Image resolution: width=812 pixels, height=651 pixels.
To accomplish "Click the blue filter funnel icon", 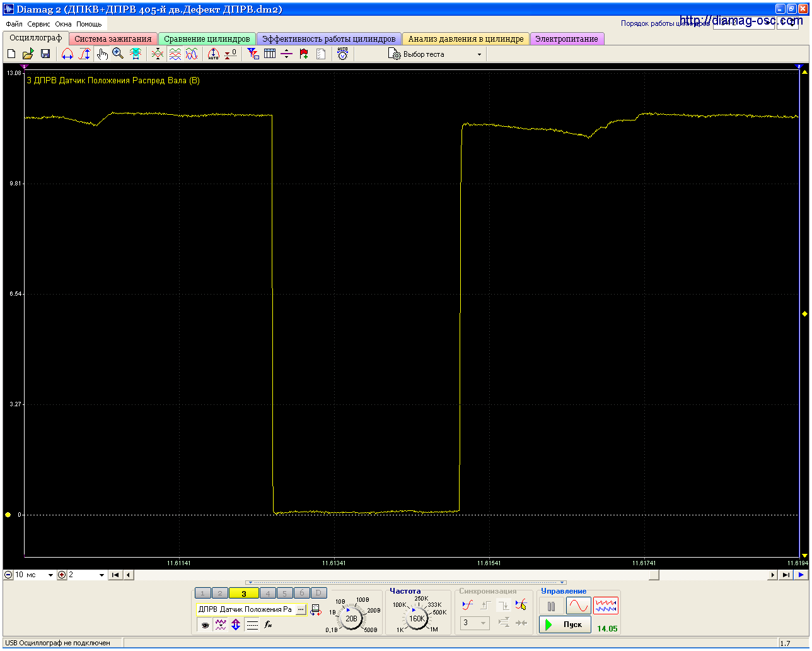I will [x=253, y=54].
